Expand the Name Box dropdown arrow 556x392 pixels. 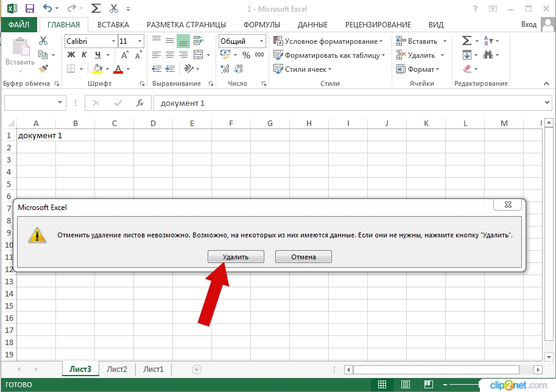[x=60, y=103]
